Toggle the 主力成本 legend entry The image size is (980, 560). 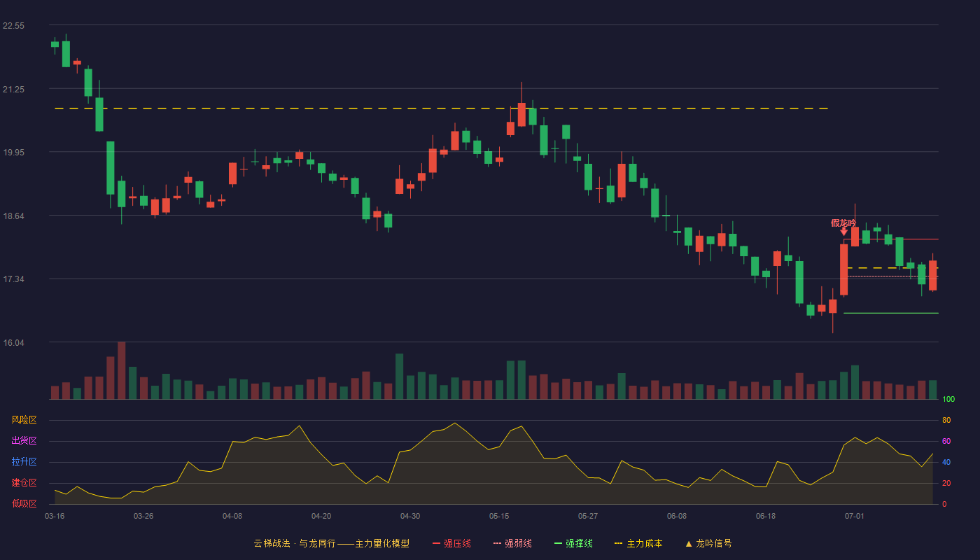point(638,543)
